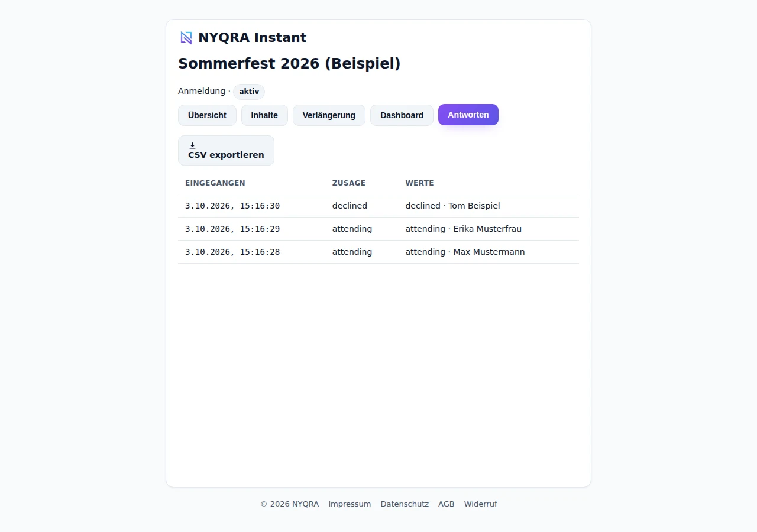Click the © 2026 NYQRA footer text

[x=289, y=504]
